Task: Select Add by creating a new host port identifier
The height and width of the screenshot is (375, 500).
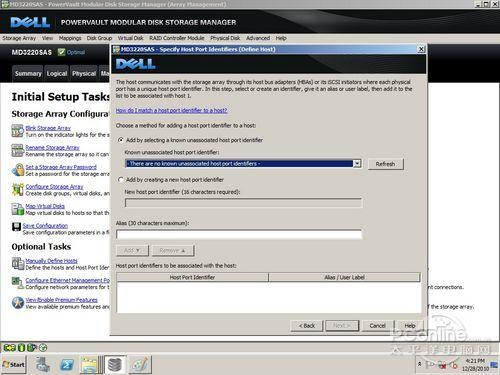Action: coord(121,180)
